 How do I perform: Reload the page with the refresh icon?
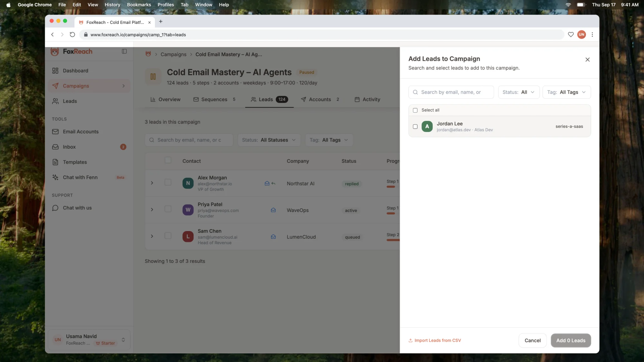72,34
